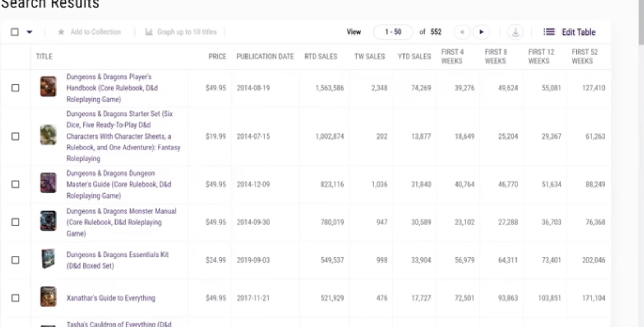Sort by the TITLE column header
Image resolution: width=644 pixels, height=327 pixels.
[x=44, y=56]
